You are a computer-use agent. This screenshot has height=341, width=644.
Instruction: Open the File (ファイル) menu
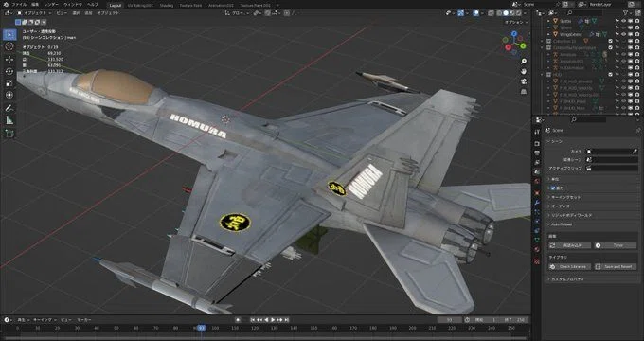click(x=19, y=5)
